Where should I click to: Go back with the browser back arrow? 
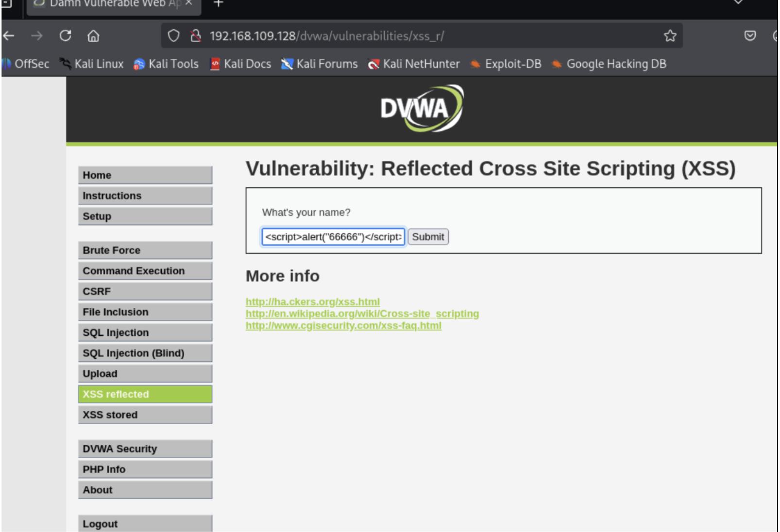[x=8, y=35]
